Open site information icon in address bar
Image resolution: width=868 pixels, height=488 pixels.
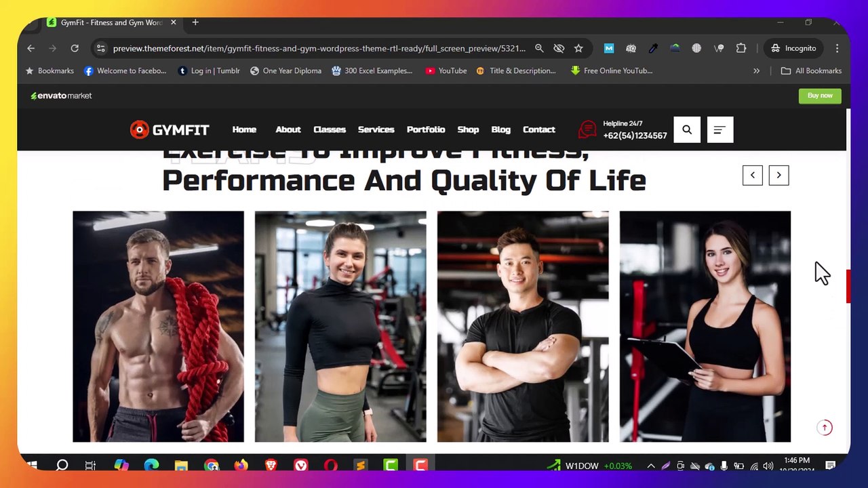click(100, 48)
